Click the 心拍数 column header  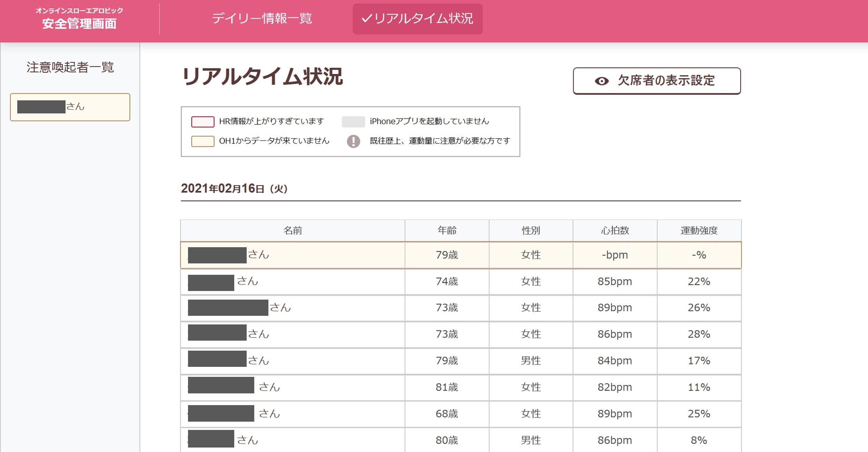click(615, 230)
